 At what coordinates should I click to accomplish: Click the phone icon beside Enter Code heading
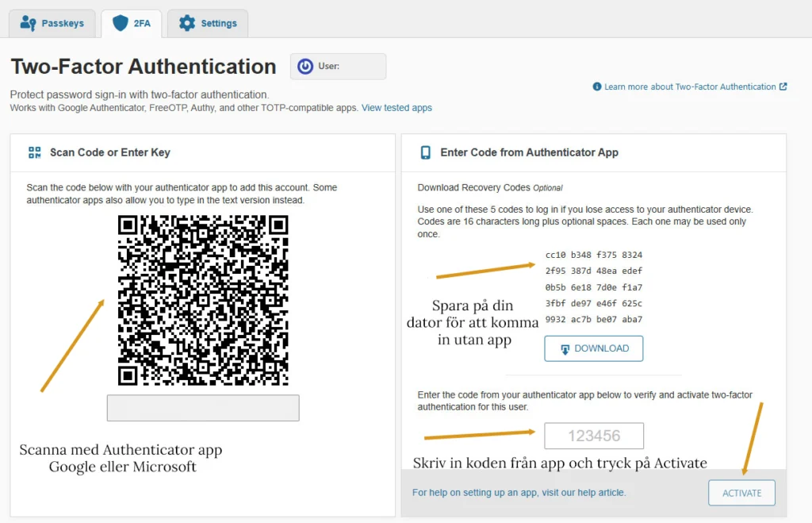[426, 152]
